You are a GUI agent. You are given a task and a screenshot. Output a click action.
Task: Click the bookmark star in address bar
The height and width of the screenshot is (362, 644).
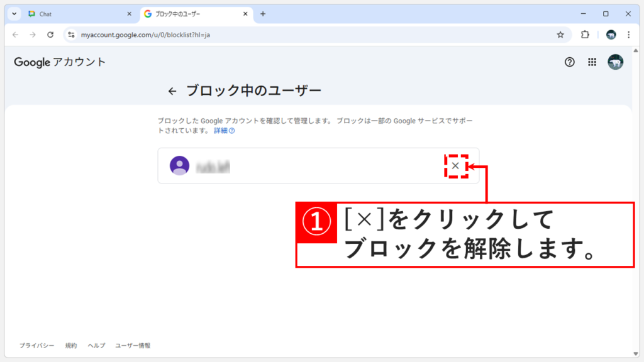pos(560,35)
